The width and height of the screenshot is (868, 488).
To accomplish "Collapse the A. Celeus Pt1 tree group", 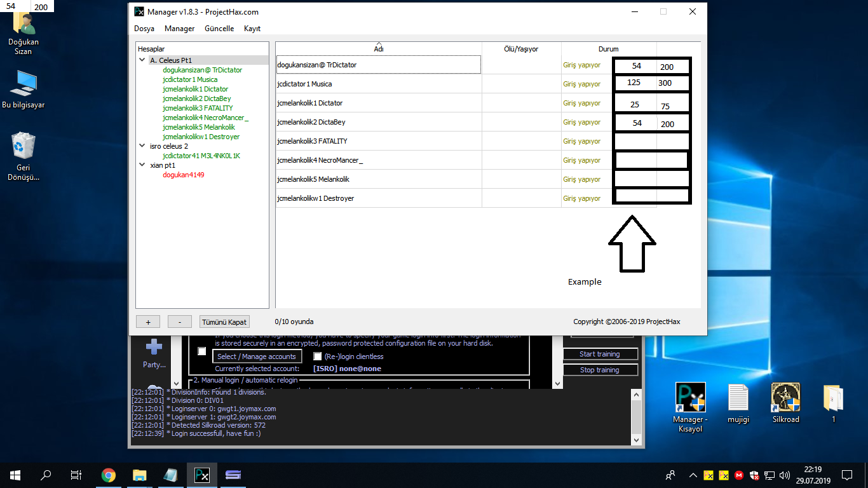I will 142,60.
